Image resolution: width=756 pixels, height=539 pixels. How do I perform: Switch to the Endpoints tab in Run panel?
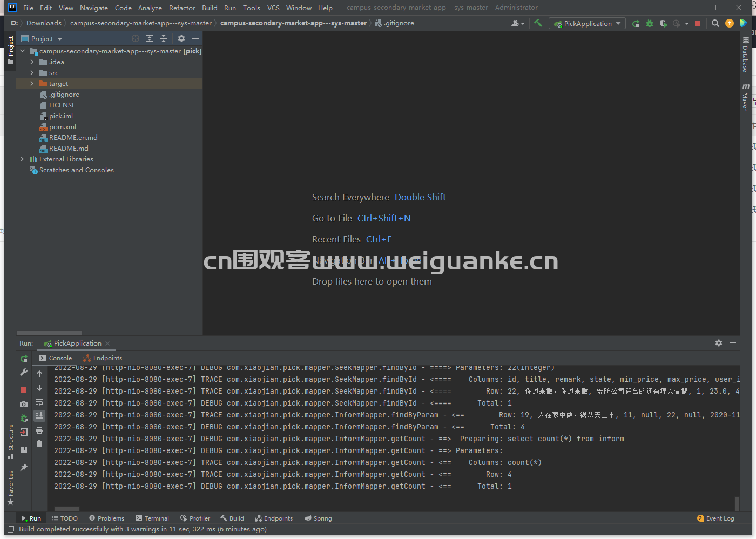(x=103, y=358)
